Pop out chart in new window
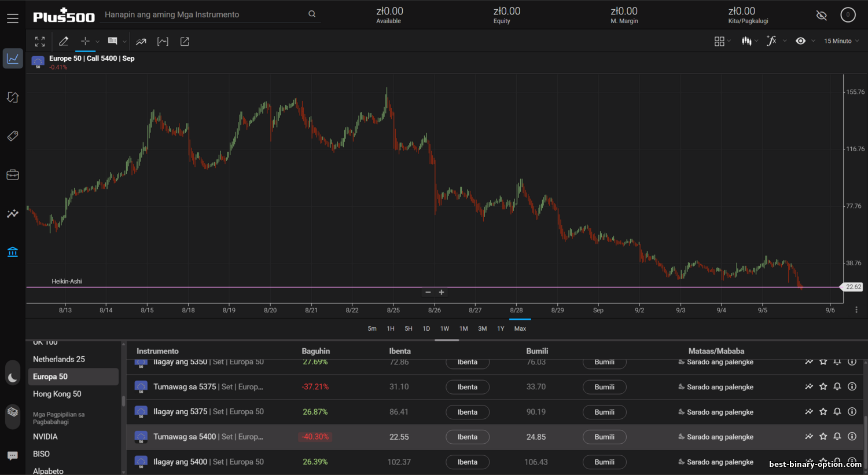 pos(185,42)
